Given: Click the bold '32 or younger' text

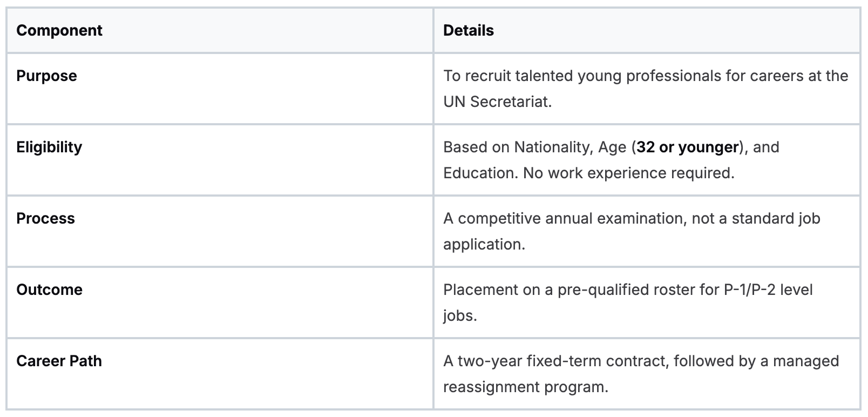Looking at the screenshot, I should coord(687,147).
